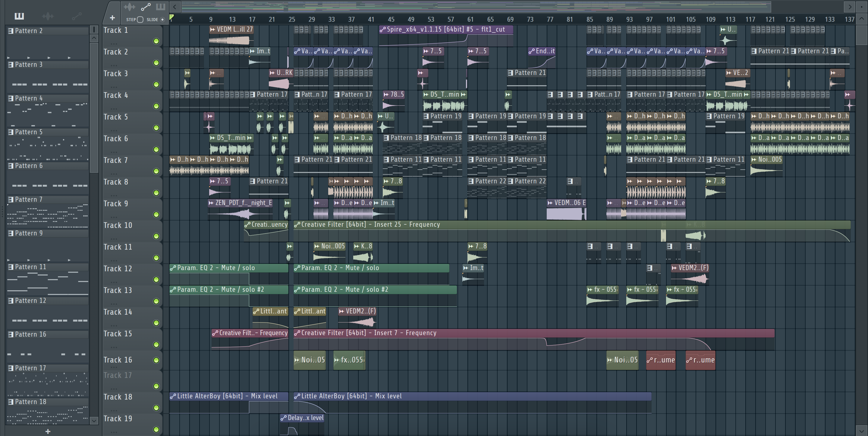Mute Track 1 with its green LED
This screenshot has height=436, width=868.
(x=156, y=41)
